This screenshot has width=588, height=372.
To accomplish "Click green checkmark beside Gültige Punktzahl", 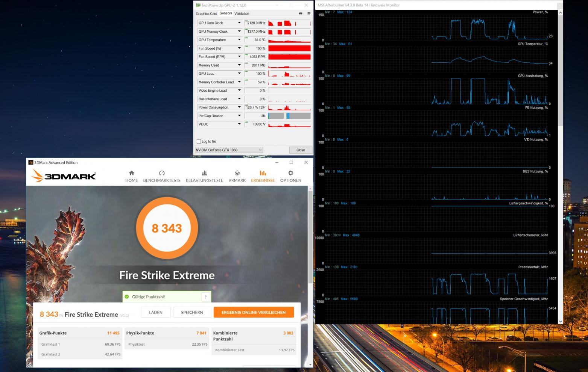I will (127, 297).
